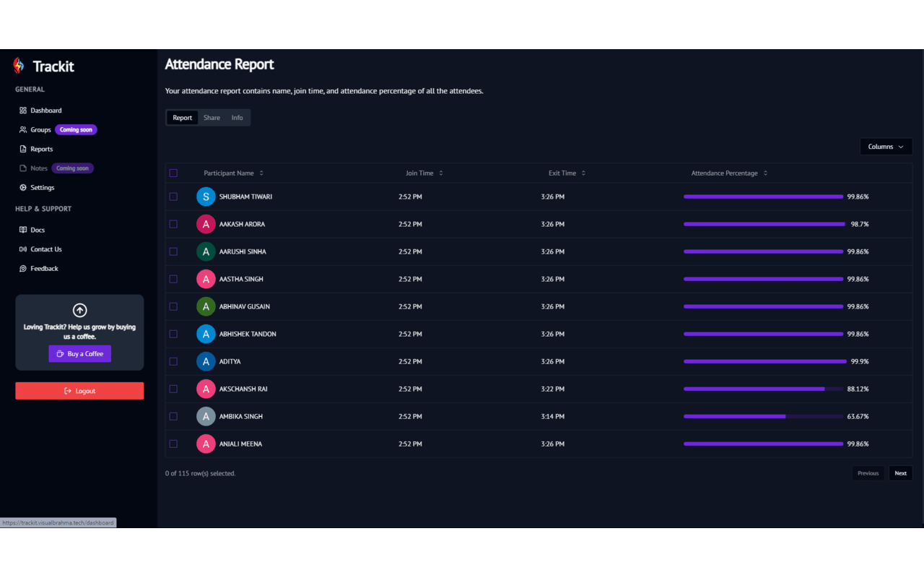Select the Abhinav Gusain checkbox
924x578 pixels.
pos(173,306)
